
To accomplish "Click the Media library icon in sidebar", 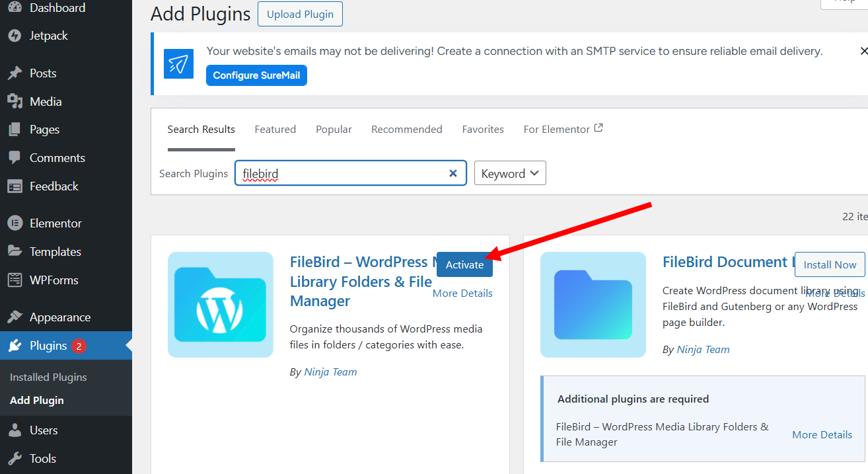I will pyautogui.click(x=15, y=102).
